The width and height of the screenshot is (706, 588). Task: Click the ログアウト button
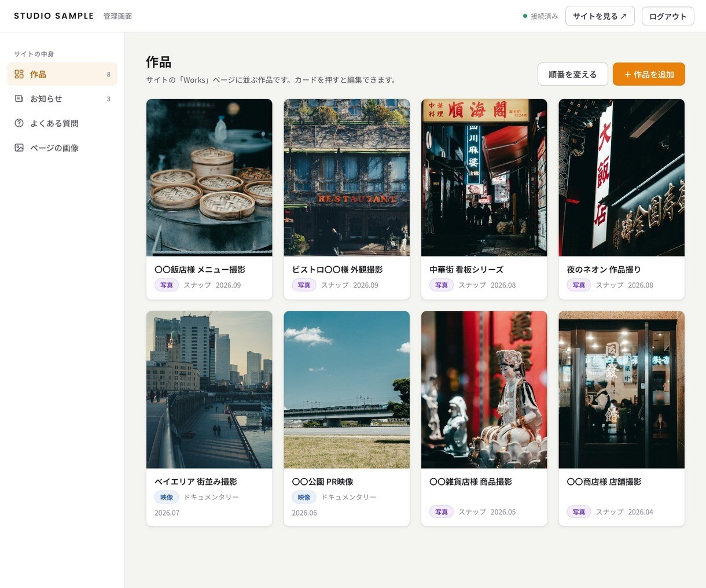pyautogui.click(x=668, y=16)
